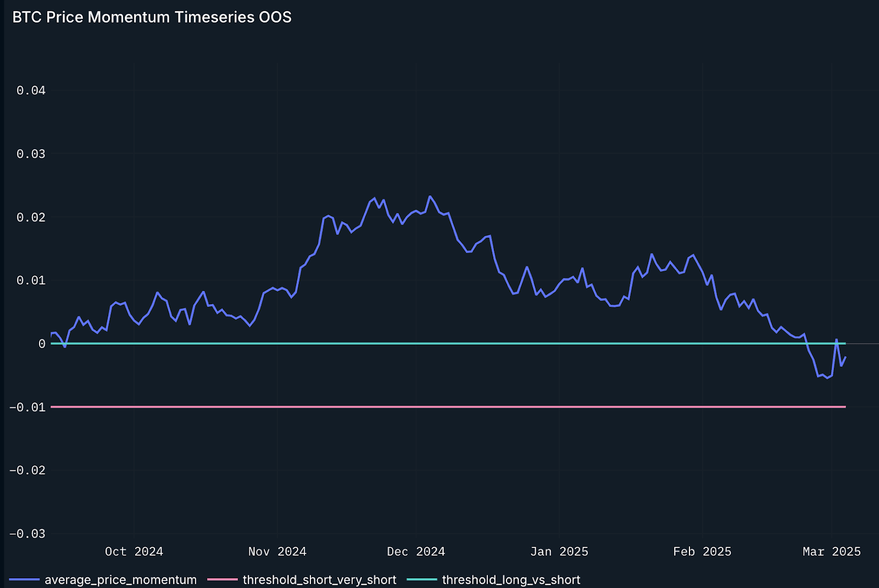Click the Mar 2025 x-axis label

point(832,551)
